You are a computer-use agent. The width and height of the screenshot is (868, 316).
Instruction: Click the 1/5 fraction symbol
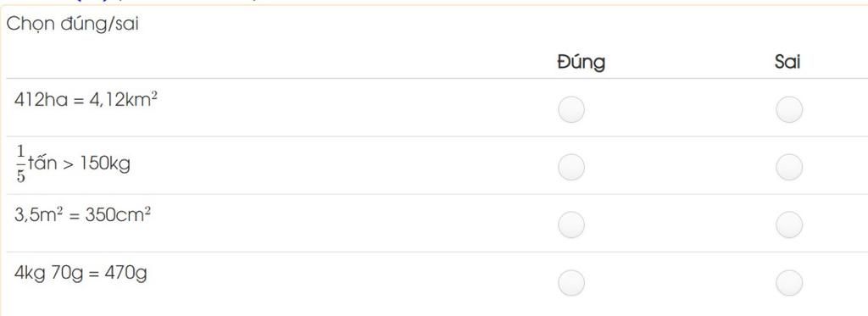click(x=21, y=164)
